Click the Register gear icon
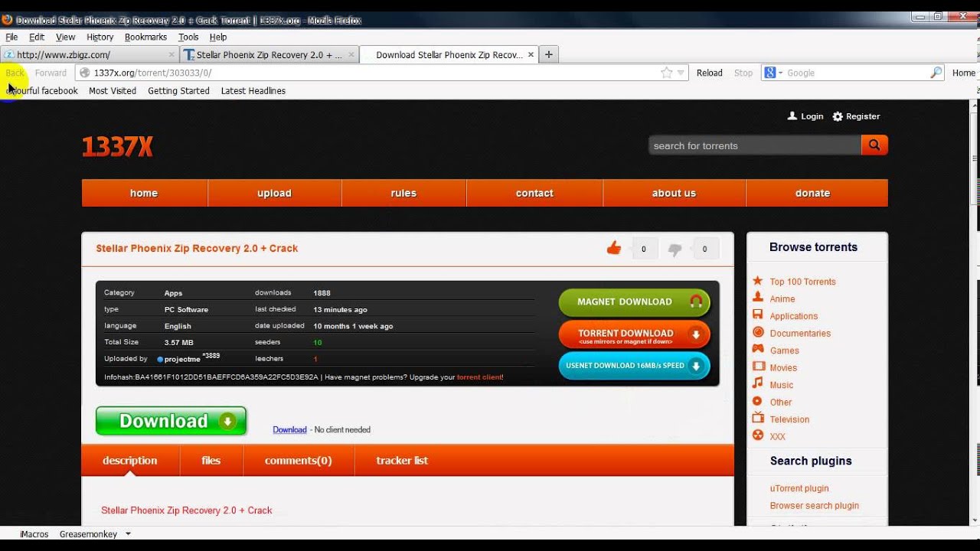The height and width of the screenshot is (551, 980). tap(838, 116)
